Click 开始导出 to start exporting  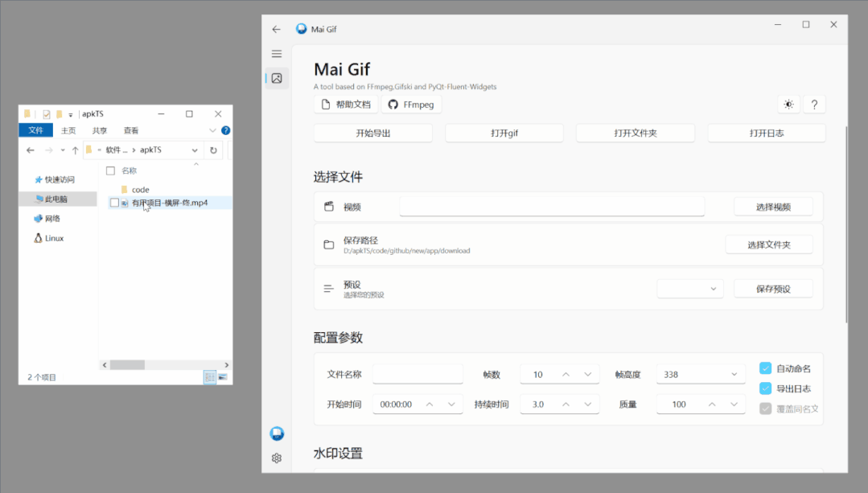coord(373,134)
